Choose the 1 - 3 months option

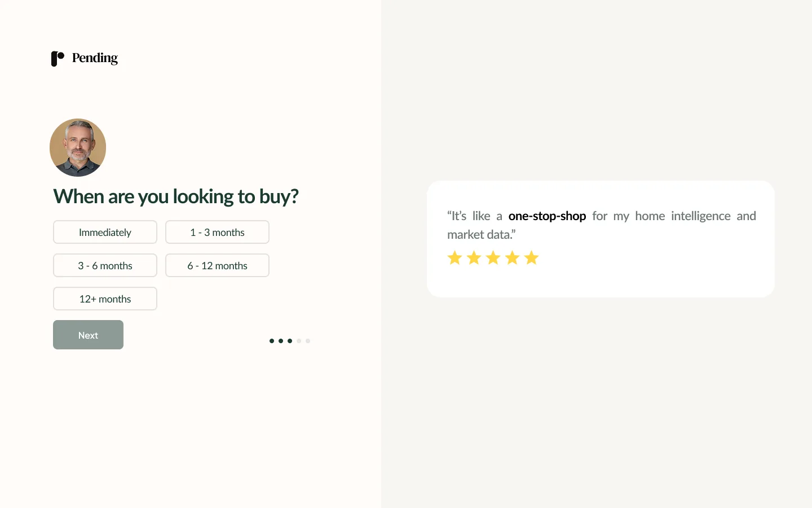(217, 232)
